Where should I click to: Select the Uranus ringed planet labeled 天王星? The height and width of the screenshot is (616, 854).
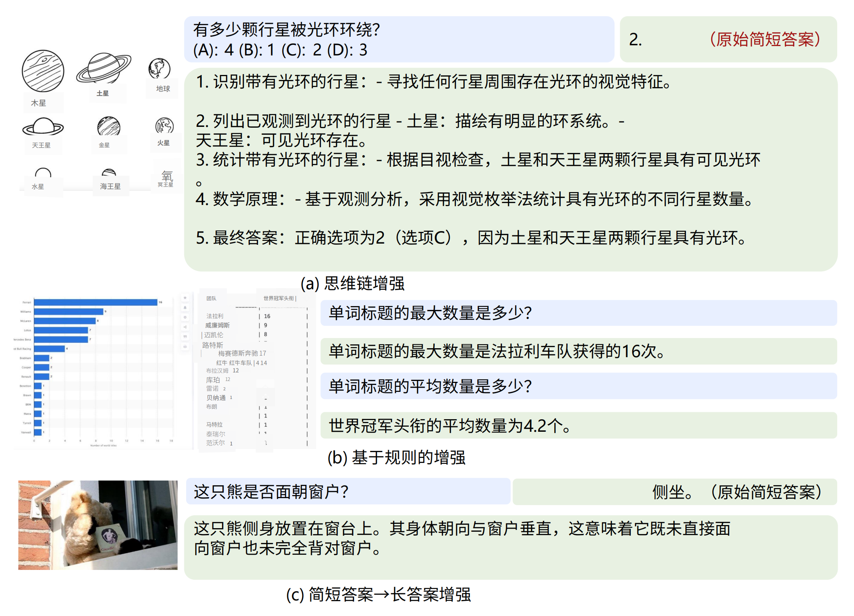click(x=43, y=126)
